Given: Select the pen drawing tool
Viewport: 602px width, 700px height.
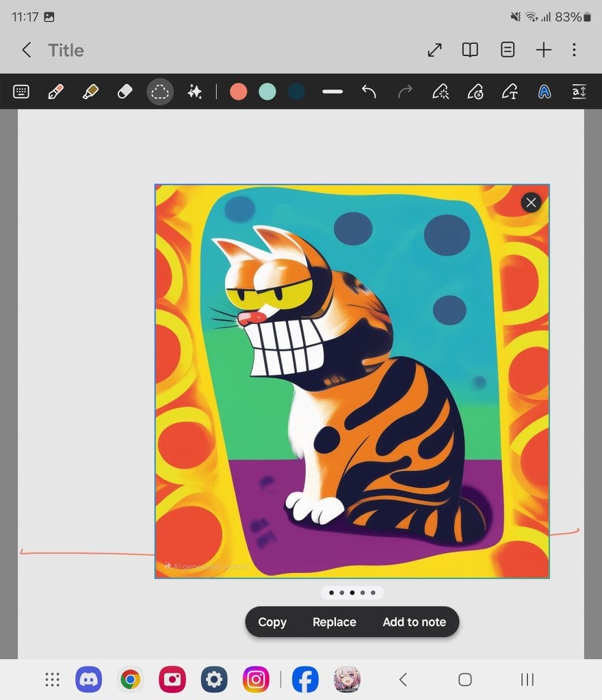Looking at the screenshot, I should (x=56, y=92).
